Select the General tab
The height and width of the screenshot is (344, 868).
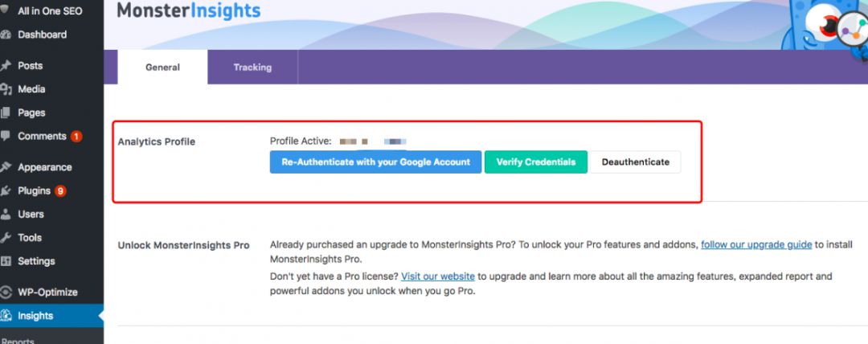(162, 68)
